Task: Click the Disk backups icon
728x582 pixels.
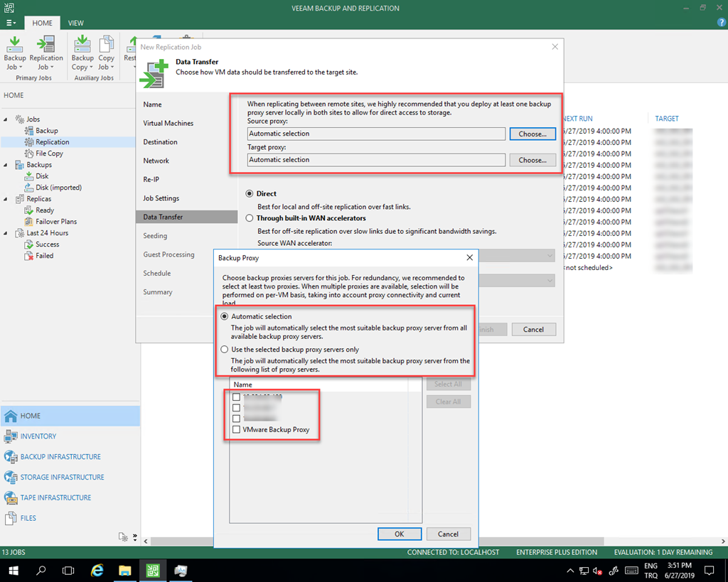Action: 28,176
